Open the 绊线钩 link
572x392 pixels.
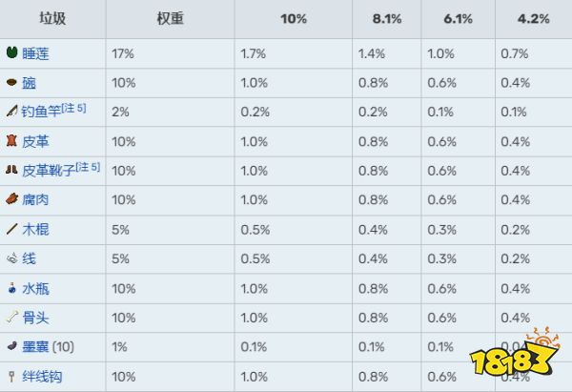click(x=43, y=377)
